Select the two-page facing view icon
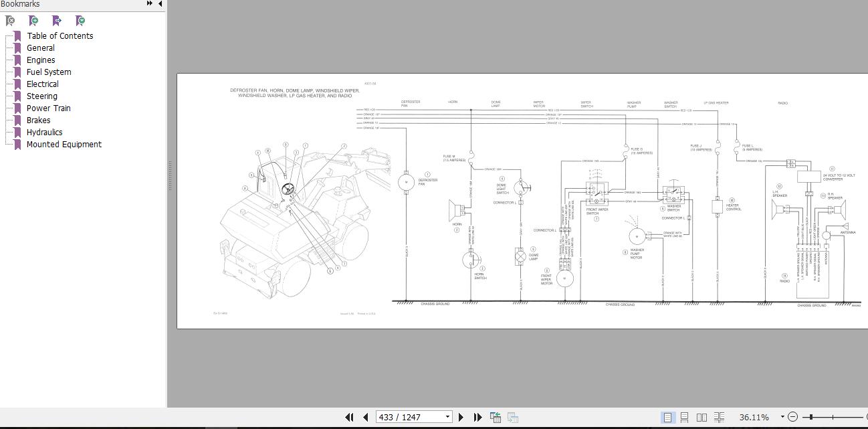 (x=703, y=417)
